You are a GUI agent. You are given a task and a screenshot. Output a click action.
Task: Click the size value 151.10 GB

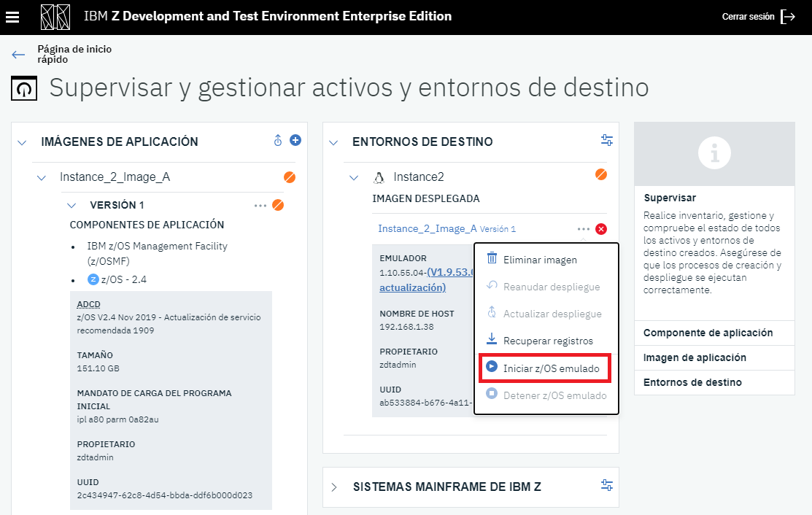click(98, 368)
